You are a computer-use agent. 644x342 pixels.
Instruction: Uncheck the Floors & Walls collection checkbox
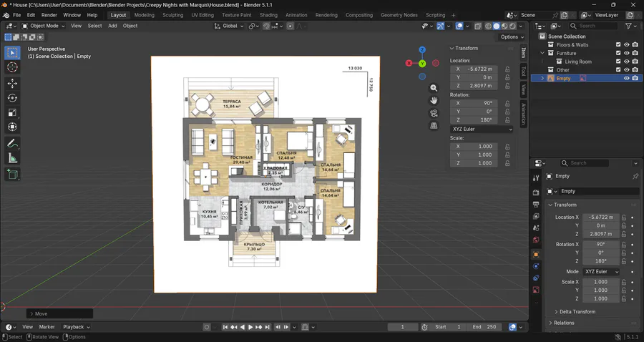pyautogui.click(x=618, y=44)
